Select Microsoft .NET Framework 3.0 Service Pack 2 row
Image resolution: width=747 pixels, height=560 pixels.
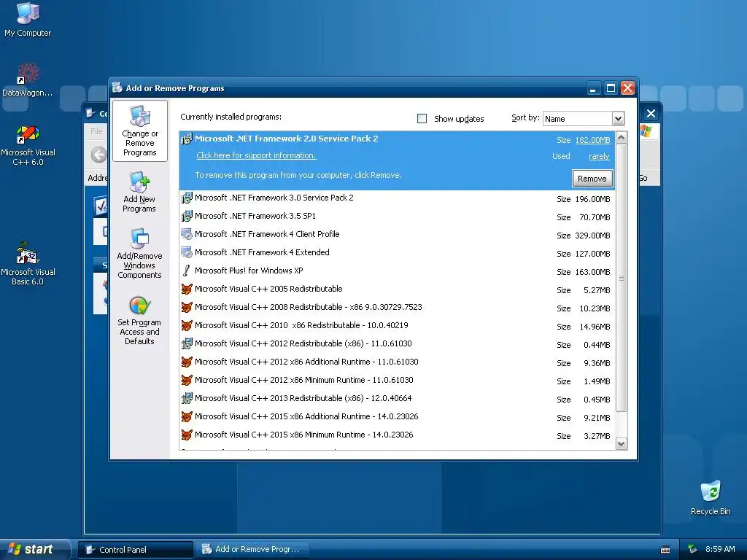[398, 198]
